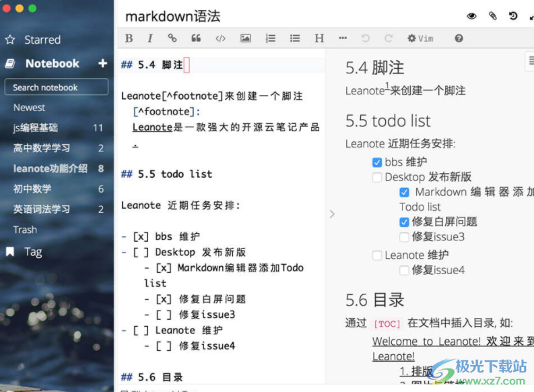The image size is (534, 392).
Task: Collapse the preview pane with the chevron
Action: point(332,214)
